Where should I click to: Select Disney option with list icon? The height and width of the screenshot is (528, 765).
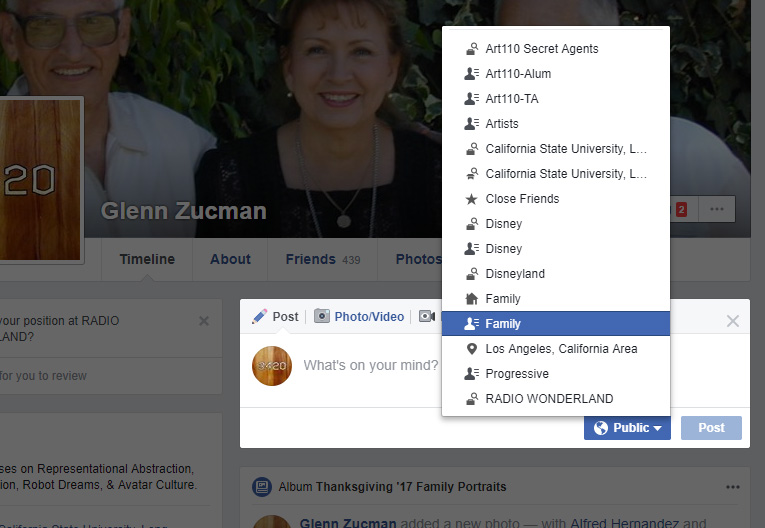coord(556,248)
